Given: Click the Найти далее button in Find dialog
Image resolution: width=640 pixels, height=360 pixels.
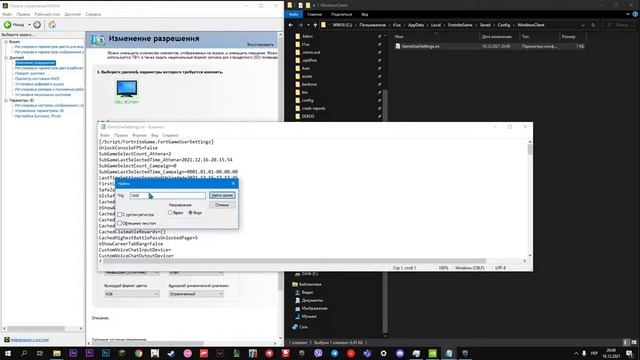Looking at the screenshot, I should click(222, 196).
